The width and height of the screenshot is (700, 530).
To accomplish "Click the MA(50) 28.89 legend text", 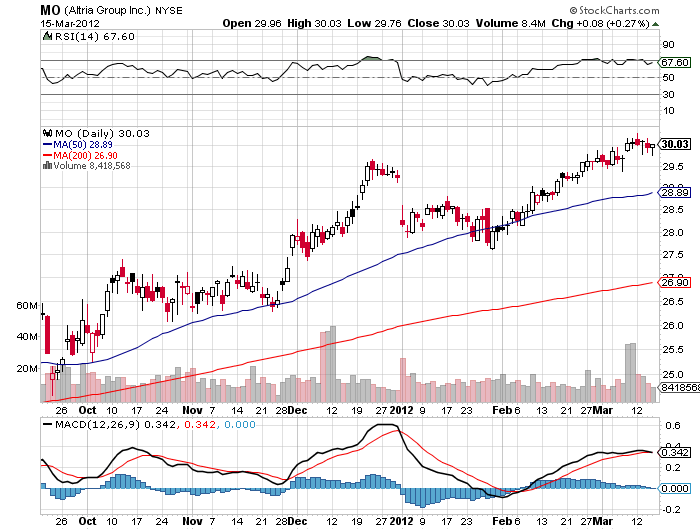I will click(x=83, y=145).
